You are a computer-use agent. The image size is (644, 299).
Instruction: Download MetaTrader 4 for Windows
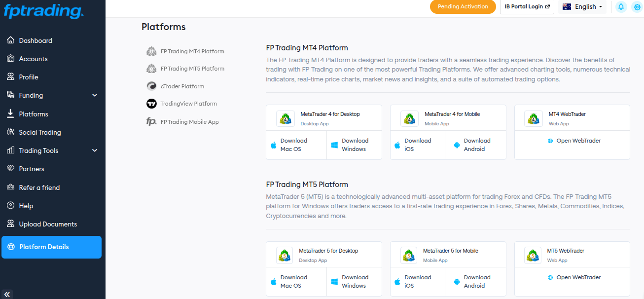tap(355, 145)
